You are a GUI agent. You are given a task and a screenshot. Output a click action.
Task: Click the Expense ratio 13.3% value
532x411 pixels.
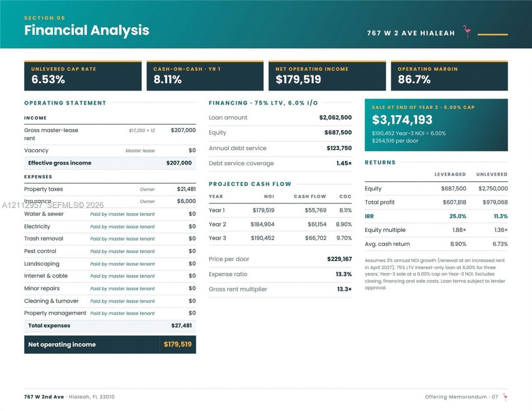point(344,274)
